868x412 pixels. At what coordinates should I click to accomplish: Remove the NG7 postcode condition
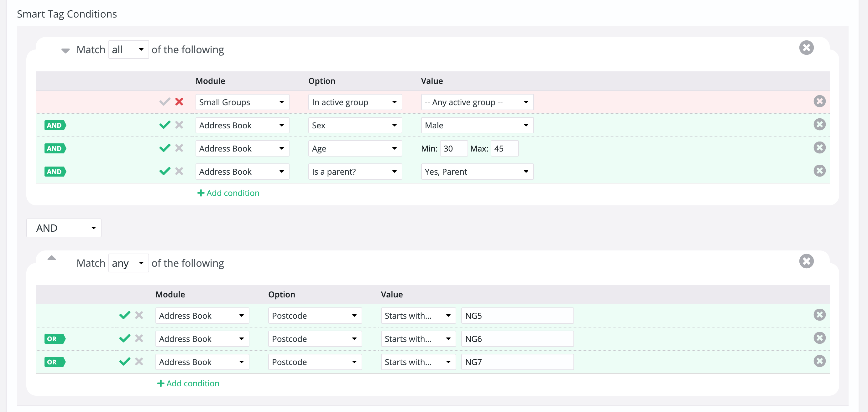click(x=819, y=361)
